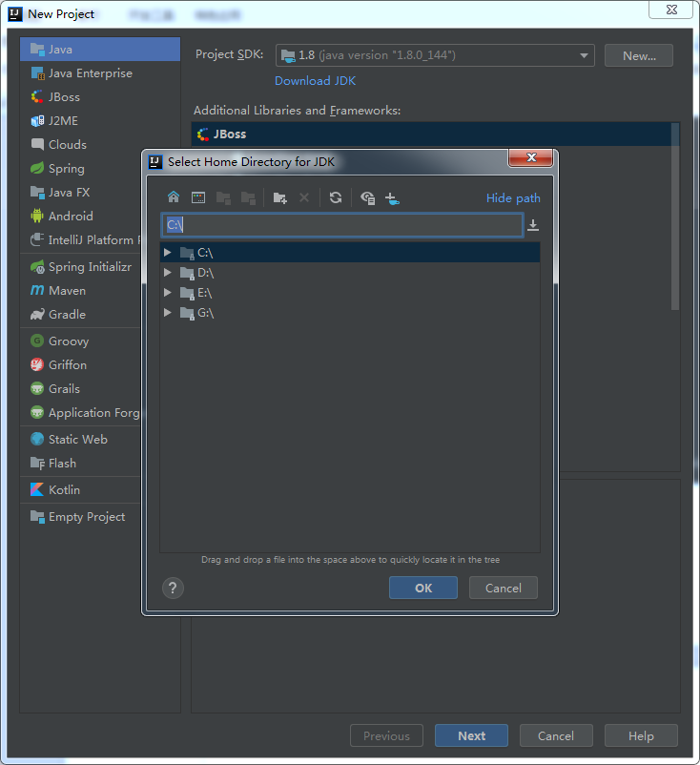Click the Hide path link
The image size is (700, 765).
pyautogui.click(x=513, y=198)
